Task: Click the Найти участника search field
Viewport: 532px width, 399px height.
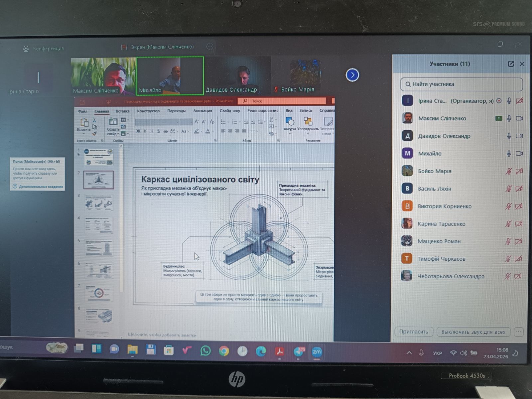Action: (x=462, y=84)
